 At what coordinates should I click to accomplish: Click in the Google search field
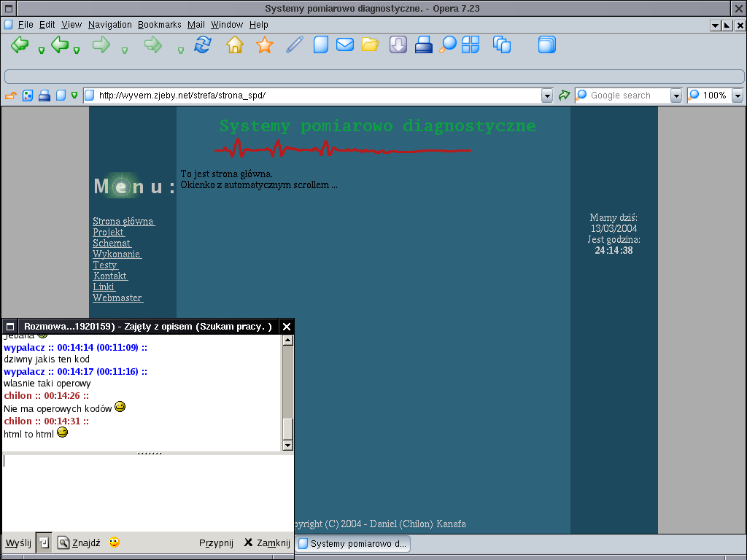(x=627, y=96)
